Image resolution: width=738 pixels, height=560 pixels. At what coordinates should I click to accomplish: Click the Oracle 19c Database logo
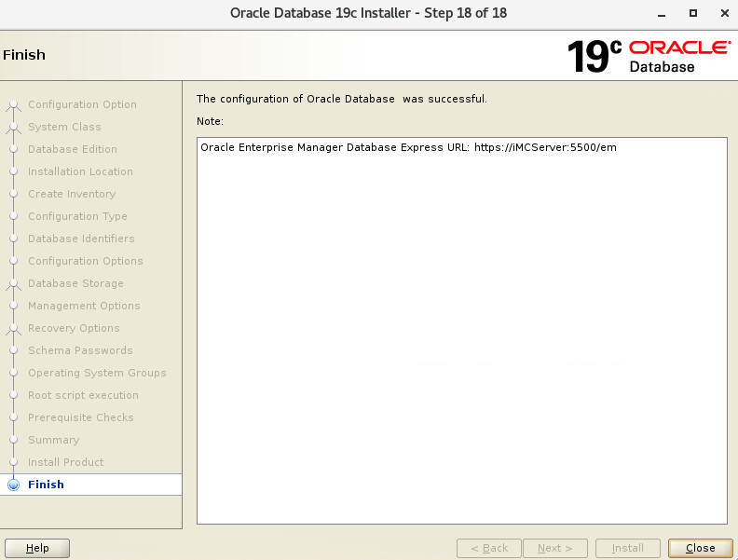(649, 56)
